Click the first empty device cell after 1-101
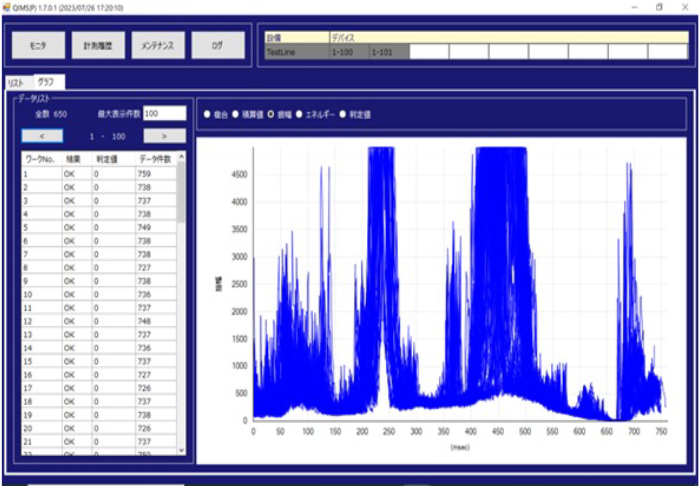The height and width of the screenshot is (486, 700). [x=429, y=52]
